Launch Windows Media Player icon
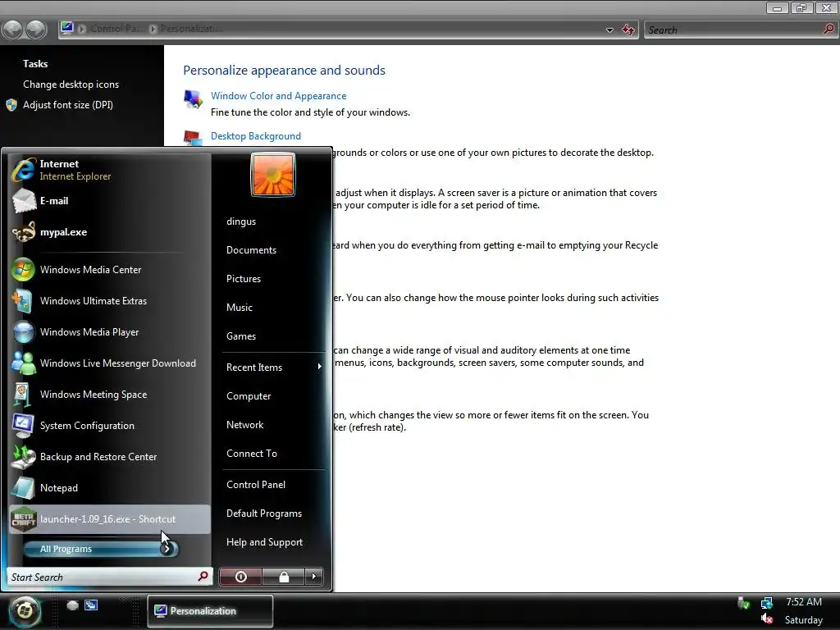This screenshot has width=840, height=630. tap(24, 331)
